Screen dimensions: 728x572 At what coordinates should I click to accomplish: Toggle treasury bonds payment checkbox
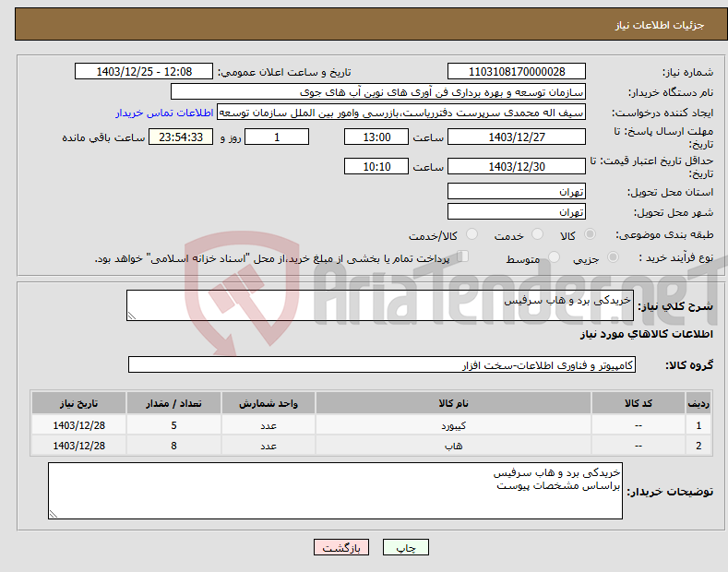point(463,256)
